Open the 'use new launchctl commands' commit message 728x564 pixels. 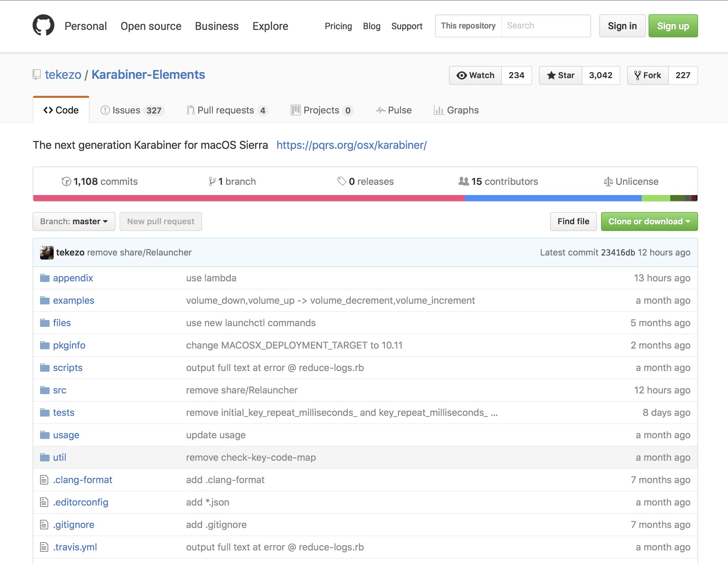[x=251, y=323]
